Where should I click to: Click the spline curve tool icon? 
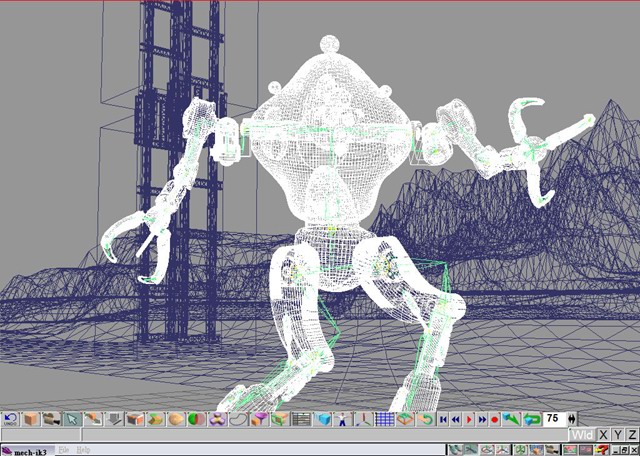238,420
